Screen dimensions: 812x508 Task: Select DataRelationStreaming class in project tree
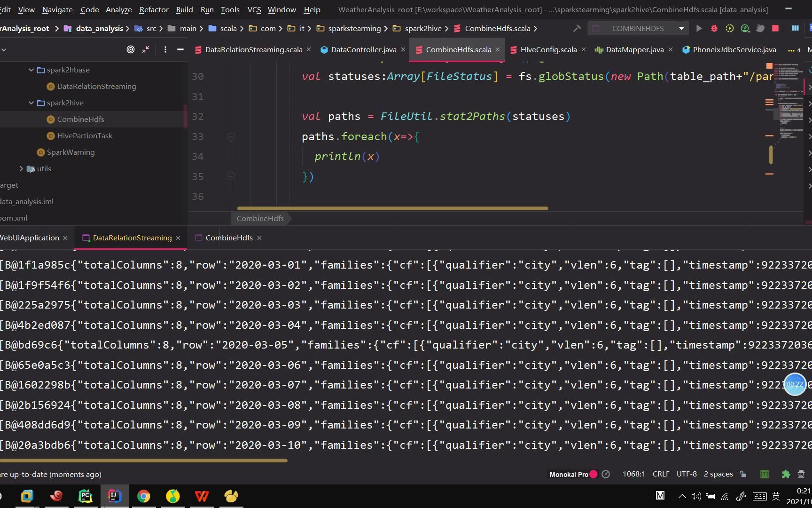[96, 86]
